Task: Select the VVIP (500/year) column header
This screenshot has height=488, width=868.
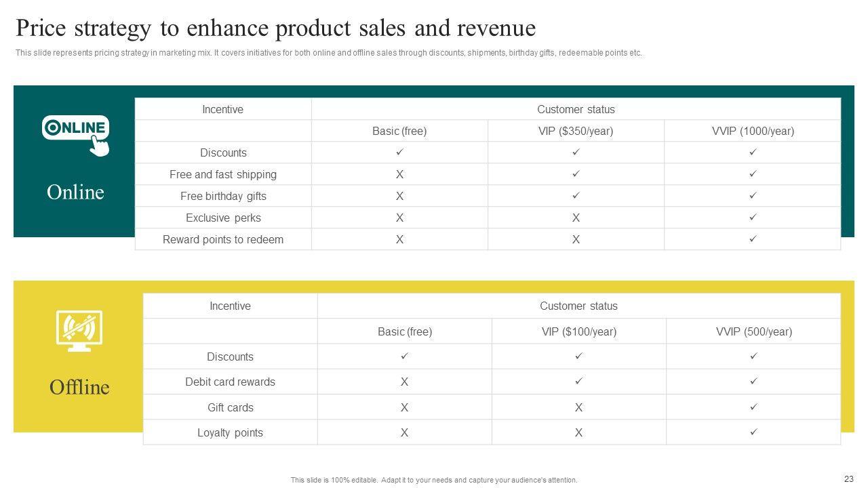Action: point(753,331)
